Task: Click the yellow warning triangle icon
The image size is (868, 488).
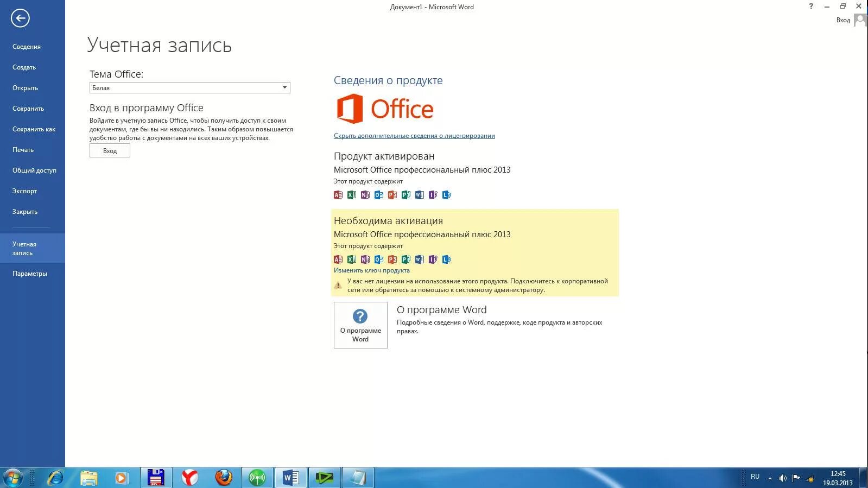Action: click(338, 285)
